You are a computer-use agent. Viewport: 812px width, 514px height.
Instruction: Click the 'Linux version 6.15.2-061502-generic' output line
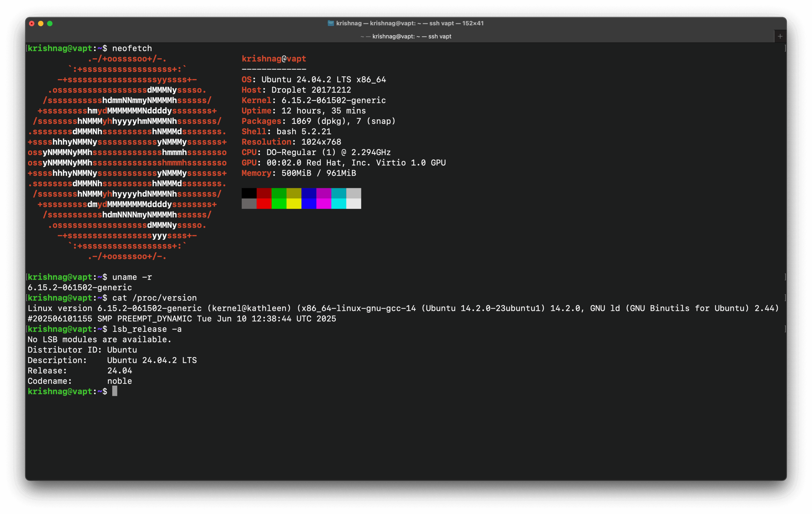[403, 309]
